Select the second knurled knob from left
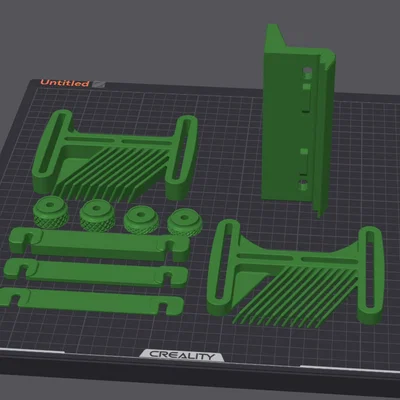This screenshot has width=400, height=400. (97, 215)
